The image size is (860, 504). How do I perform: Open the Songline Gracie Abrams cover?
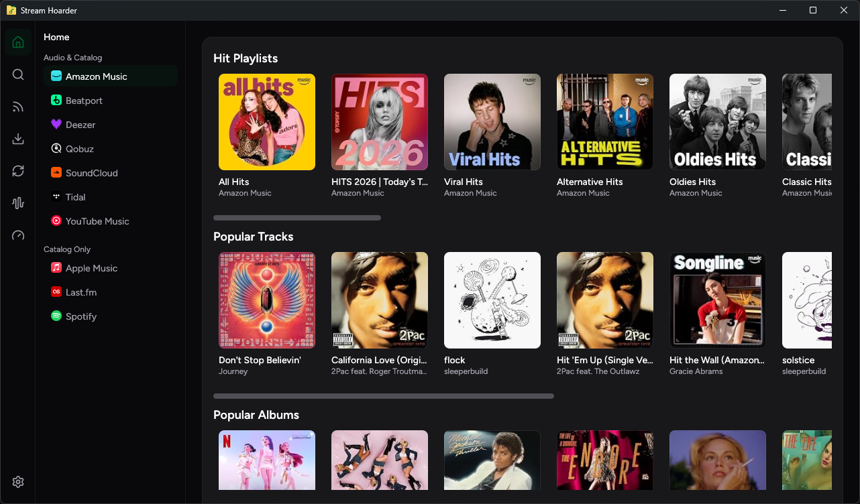pos(718,300)
